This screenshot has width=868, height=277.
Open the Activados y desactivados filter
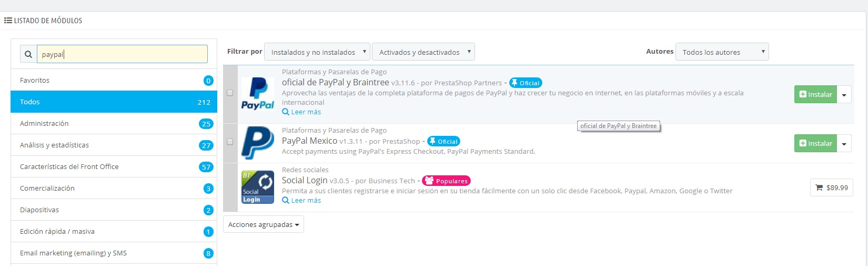pyautogui.click(x=423, y=52)
